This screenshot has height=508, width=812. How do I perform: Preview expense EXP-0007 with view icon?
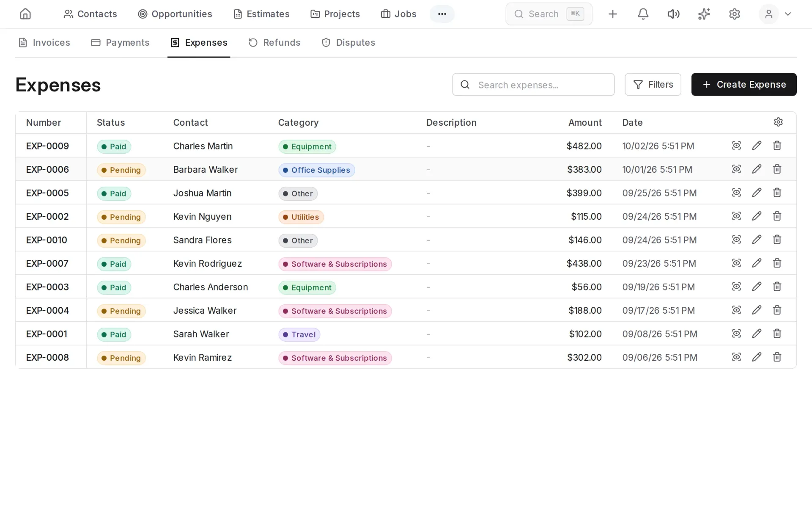point(736,263)
